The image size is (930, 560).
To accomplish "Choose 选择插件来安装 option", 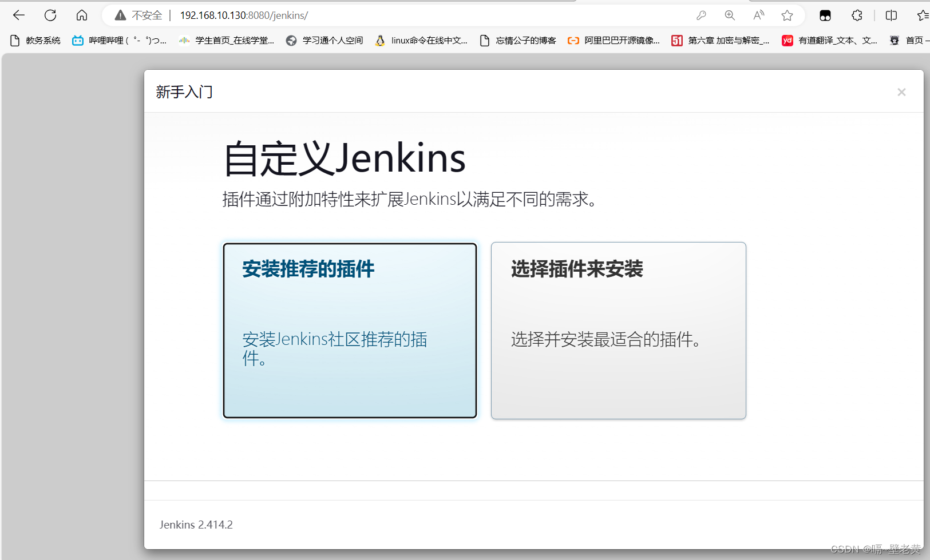I will click(x=618, y=331).
